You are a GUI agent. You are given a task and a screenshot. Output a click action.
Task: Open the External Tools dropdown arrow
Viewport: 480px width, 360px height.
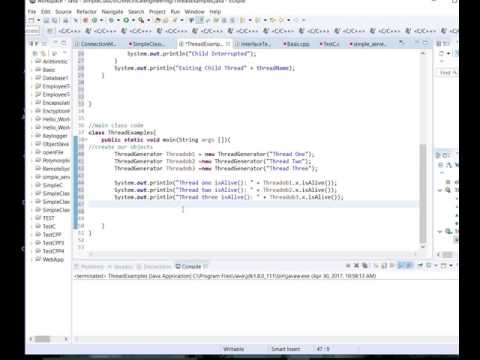[x=148, y=20]
